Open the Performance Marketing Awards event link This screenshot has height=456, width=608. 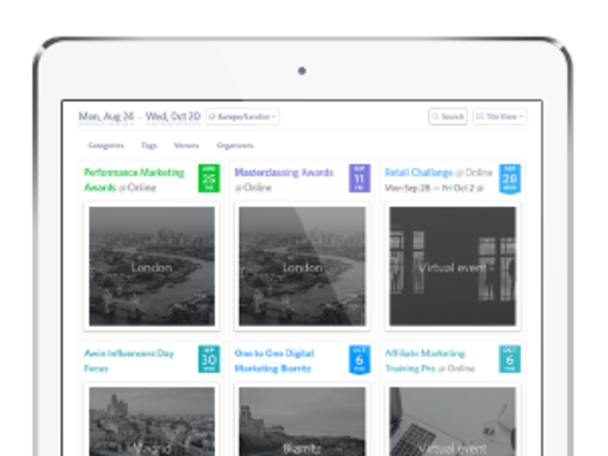(135, 172)
